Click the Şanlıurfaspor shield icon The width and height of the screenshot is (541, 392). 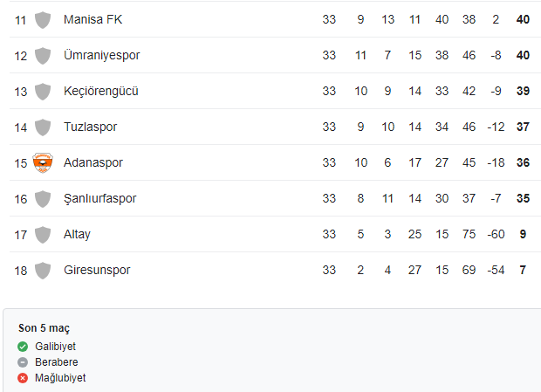click(43, 199)
